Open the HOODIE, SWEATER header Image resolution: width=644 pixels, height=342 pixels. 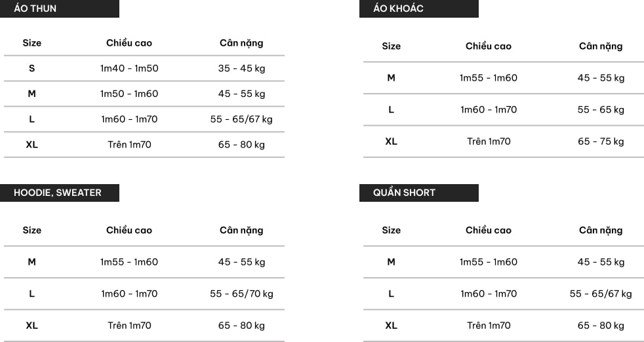tap(60, 193)
